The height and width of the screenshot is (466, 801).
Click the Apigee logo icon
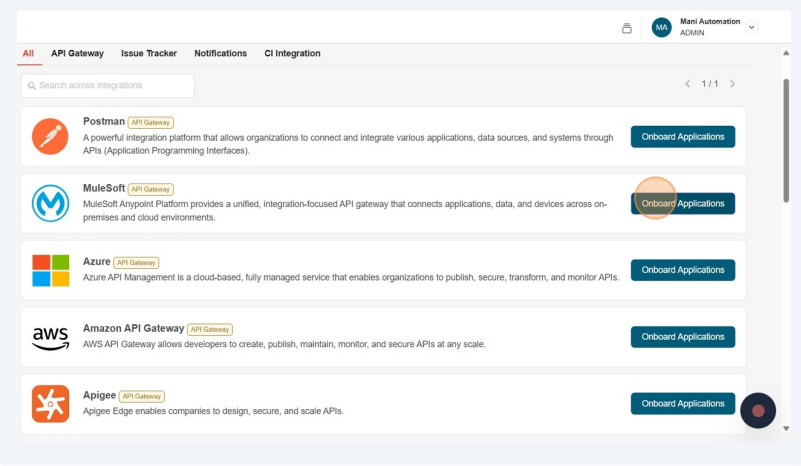pyautogui.click(x=50, y=404)
